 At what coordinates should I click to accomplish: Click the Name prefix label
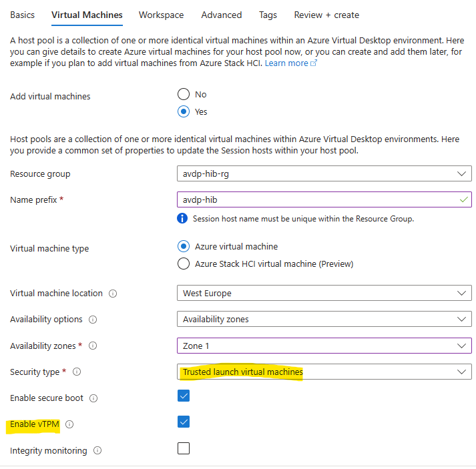(33, 200)
